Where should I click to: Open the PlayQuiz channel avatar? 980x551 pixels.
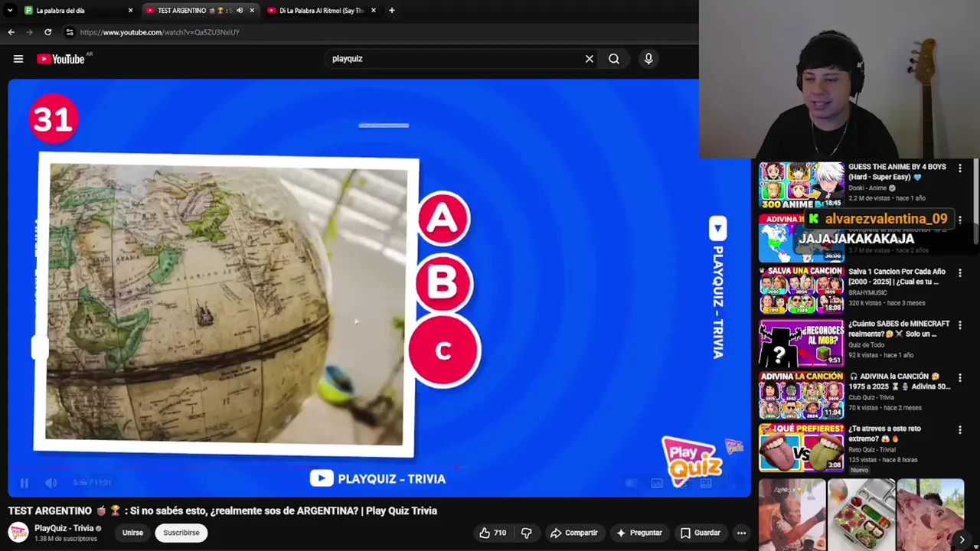[x=18, y=533]
